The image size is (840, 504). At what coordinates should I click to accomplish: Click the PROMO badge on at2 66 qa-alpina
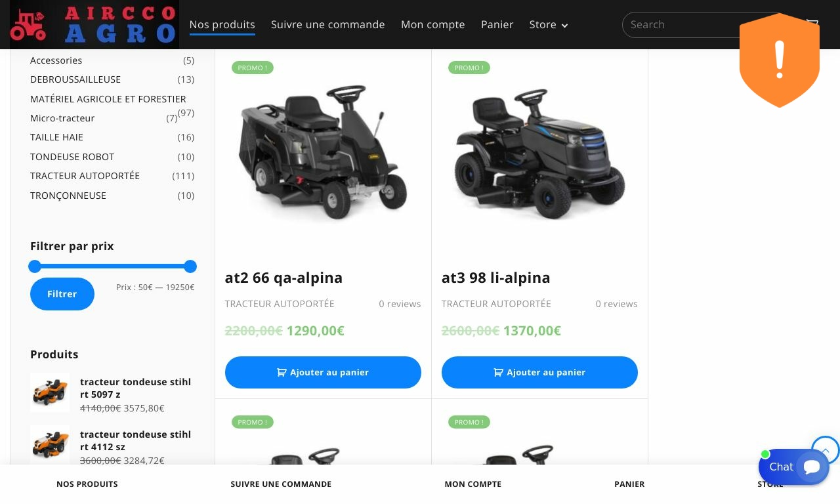(x=253, y=68)
